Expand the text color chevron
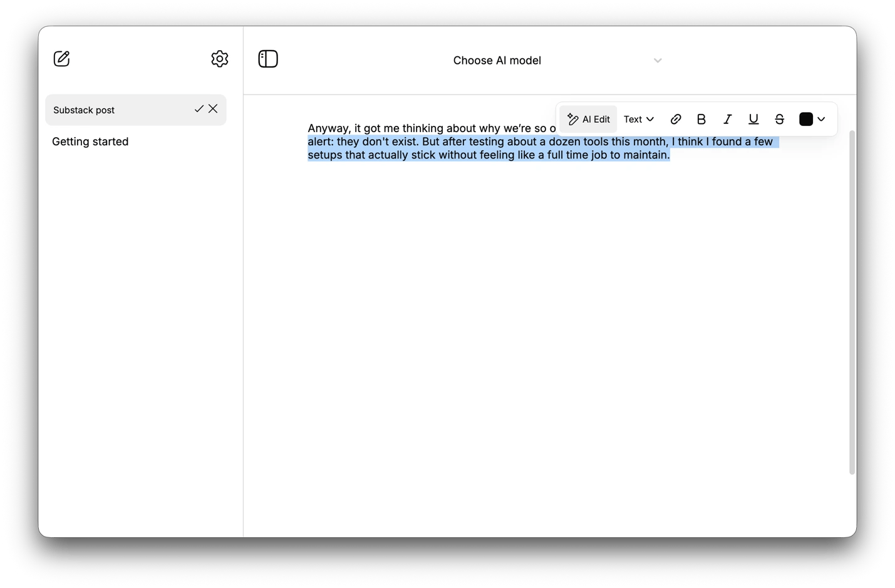 tap(821, 119)
